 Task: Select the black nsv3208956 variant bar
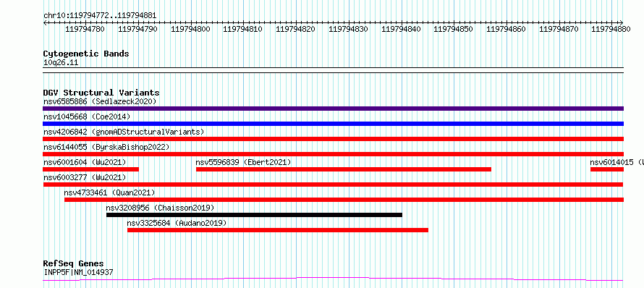coord(254,215)
